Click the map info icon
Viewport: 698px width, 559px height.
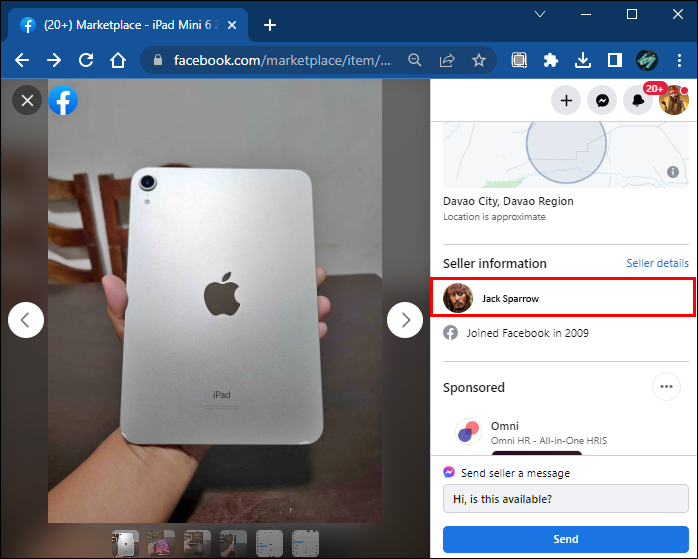pyautogui.click(x=673, y=172)
